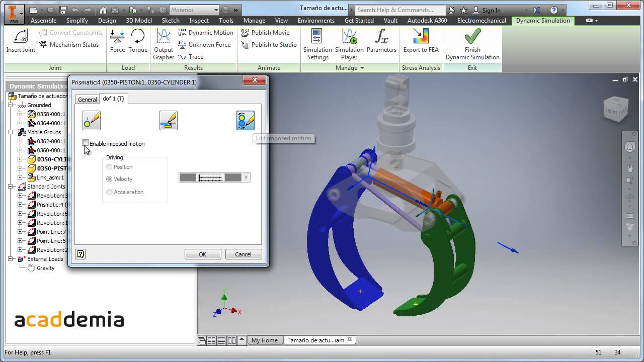Viewport: 644px width, 362px height.
Task: Select the Force load tool
Action: coord(117,41)
